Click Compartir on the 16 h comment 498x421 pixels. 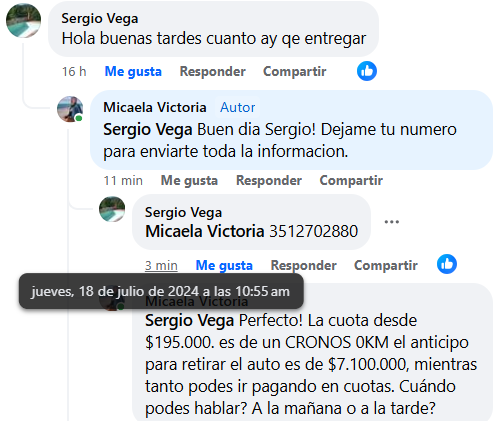click(295, 71)
